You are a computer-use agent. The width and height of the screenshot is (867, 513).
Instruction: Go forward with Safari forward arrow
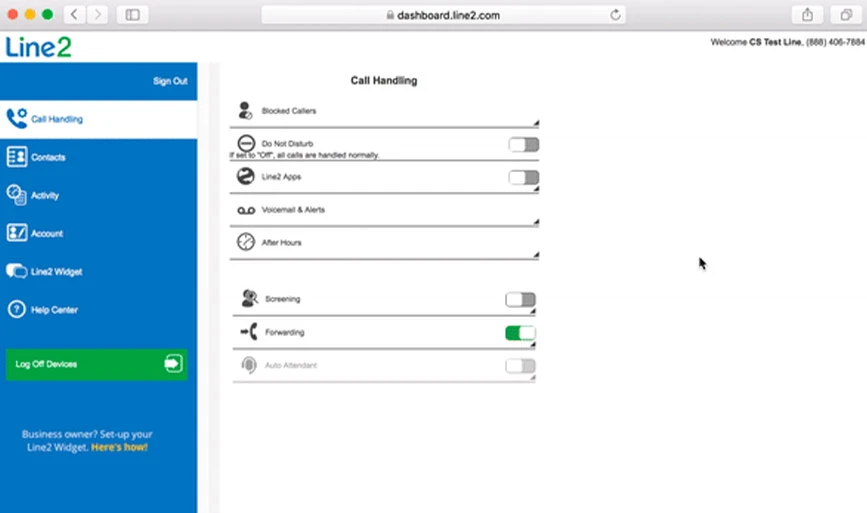tap(97, 14)
